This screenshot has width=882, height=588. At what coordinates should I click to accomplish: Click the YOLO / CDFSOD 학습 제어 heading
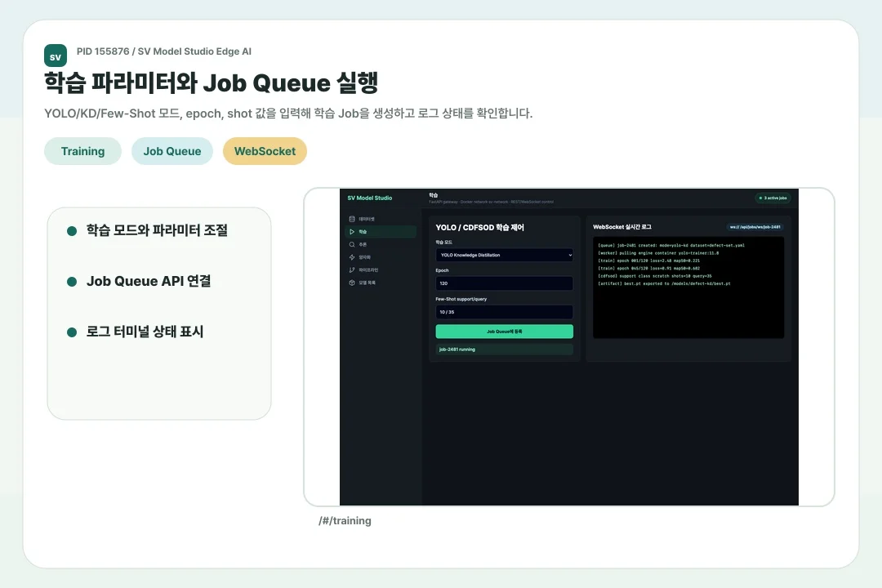[x=480, y=227]
